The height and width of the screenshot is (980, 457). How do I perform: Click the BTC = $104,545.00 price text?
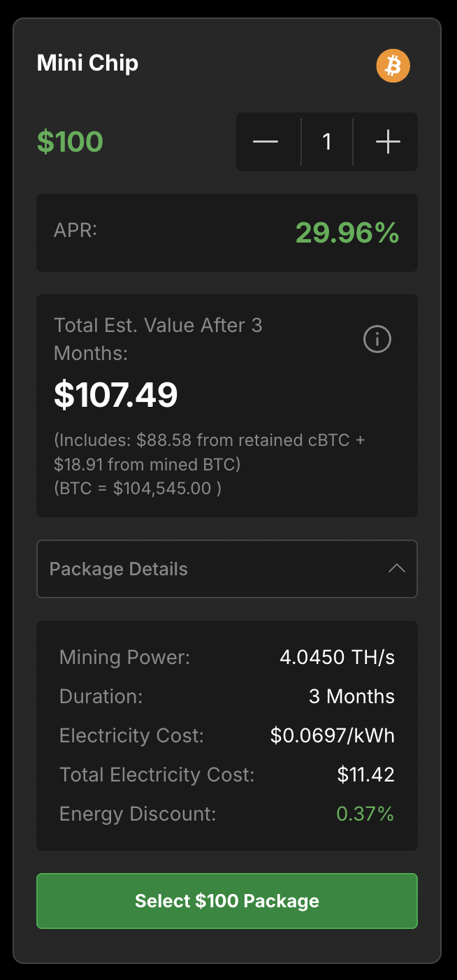138,488
